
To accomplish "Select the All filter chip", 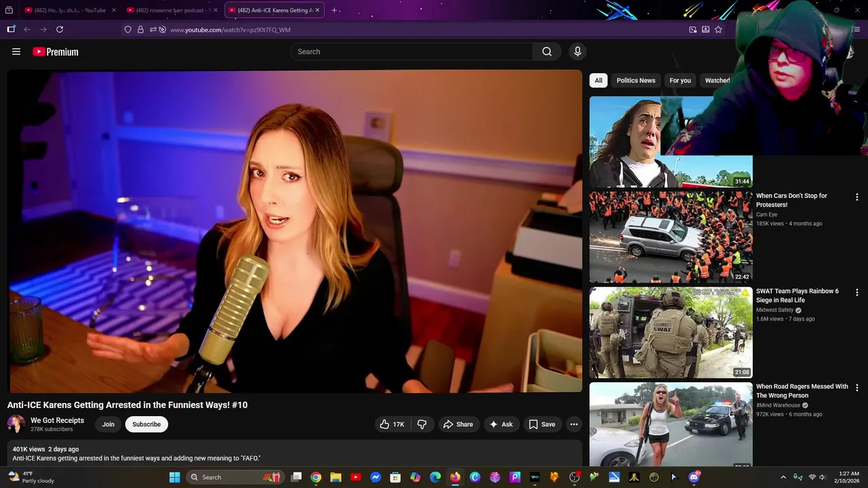I will (x=598, y=80).
